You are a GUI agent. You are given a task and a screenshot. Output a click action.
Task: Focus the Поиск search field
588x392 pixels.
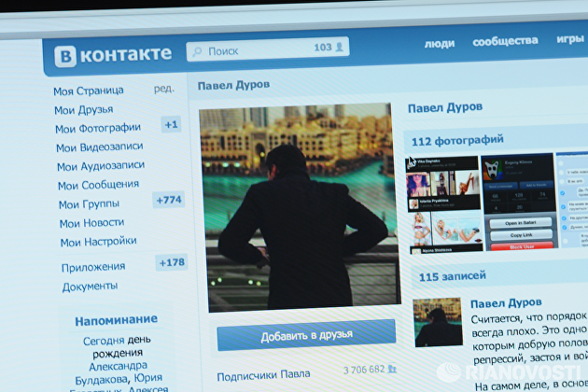coord(268,49)
